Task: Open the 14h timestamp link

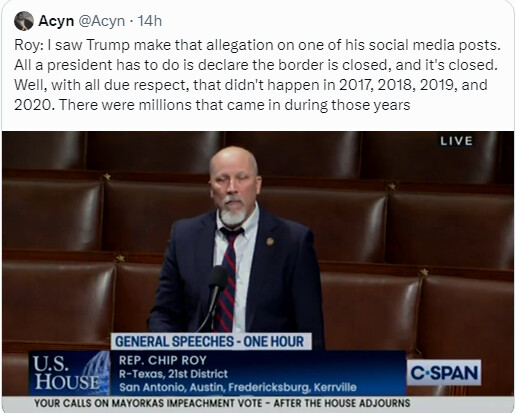Action: (150, 21)
